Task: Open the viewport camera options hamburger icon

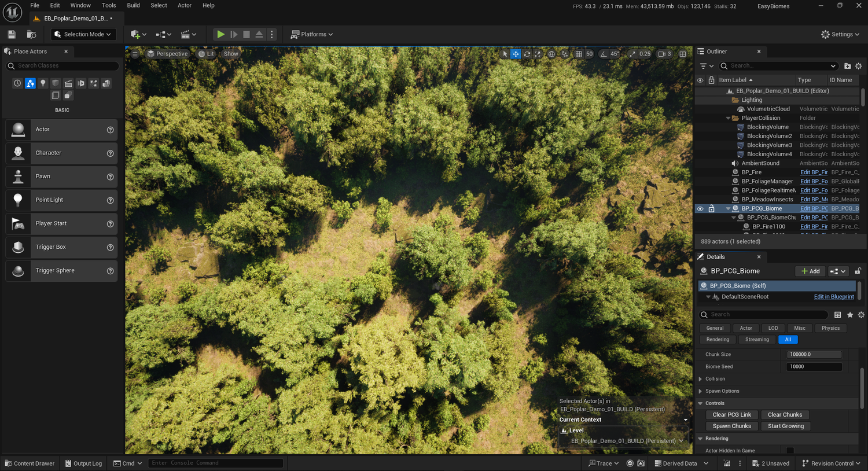Action: pyautogui.click(x=135, y=53)
